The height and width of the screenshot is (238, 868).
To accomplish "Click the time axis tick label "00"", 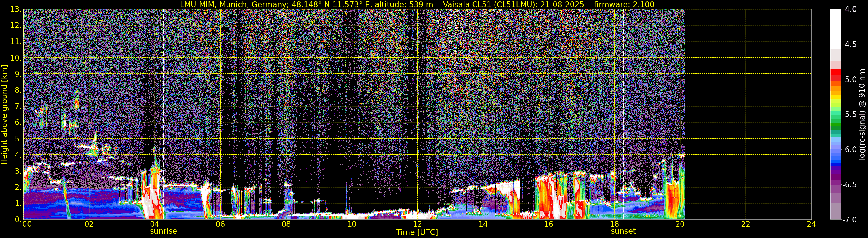I will pos(27,224).
